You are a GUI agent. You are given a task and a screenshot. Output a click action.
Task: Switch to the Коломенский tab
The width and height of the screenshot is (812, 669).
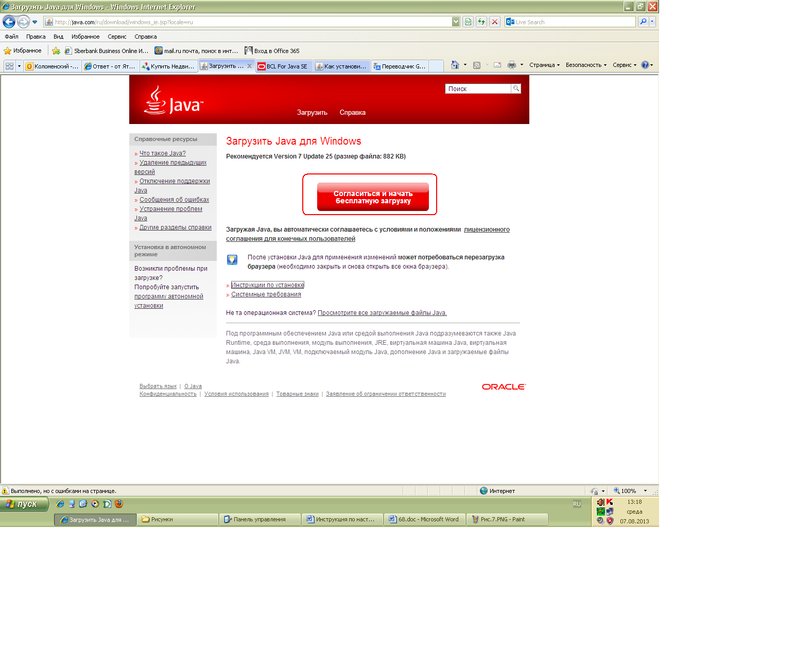[53, 66]
